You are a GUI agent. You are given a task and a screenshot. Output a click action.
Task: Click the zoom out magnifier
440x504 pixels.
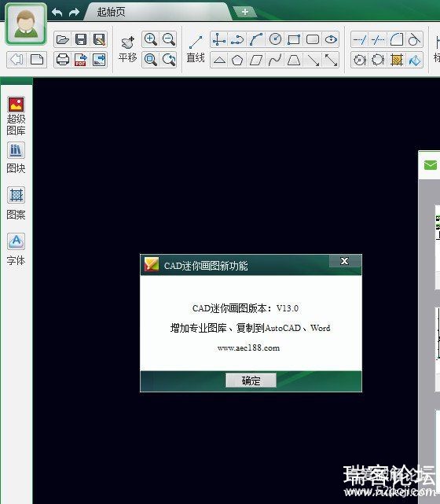click(168, 39)
